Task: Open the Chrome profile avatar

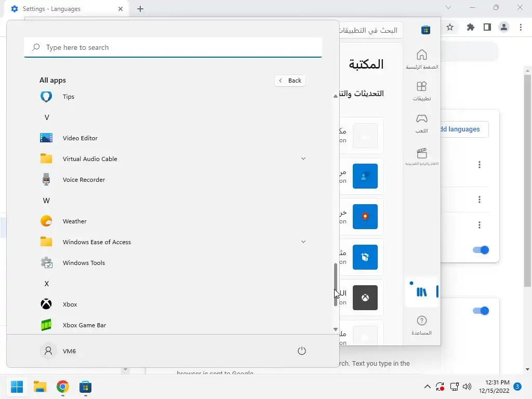Action: (504, 27)
